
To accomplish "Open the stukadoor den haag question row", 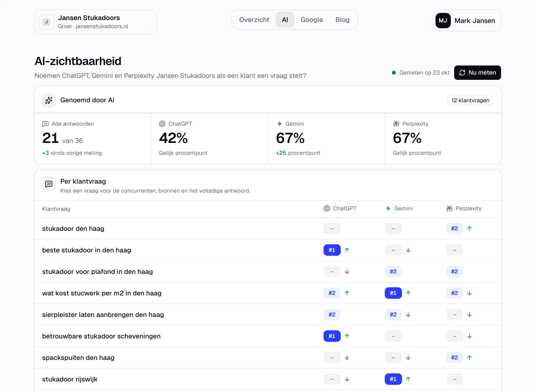I will click(x=268, y=229).
